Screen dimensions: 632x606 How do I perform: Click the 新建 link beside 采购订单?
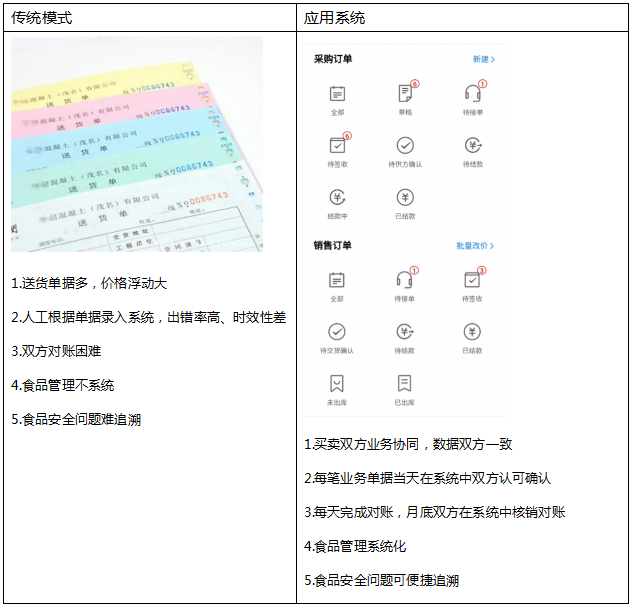point(483,59)
